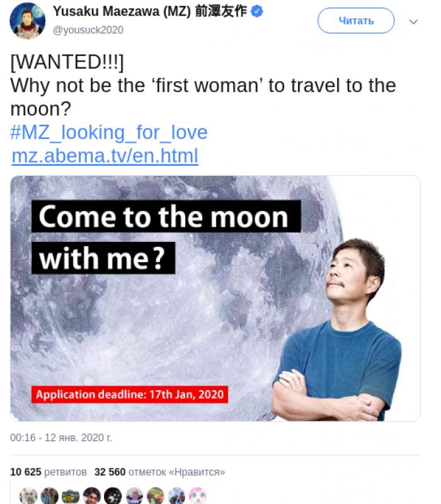
Task: View the 10 625 ретвитов list
Action: (x=48, y=472)
